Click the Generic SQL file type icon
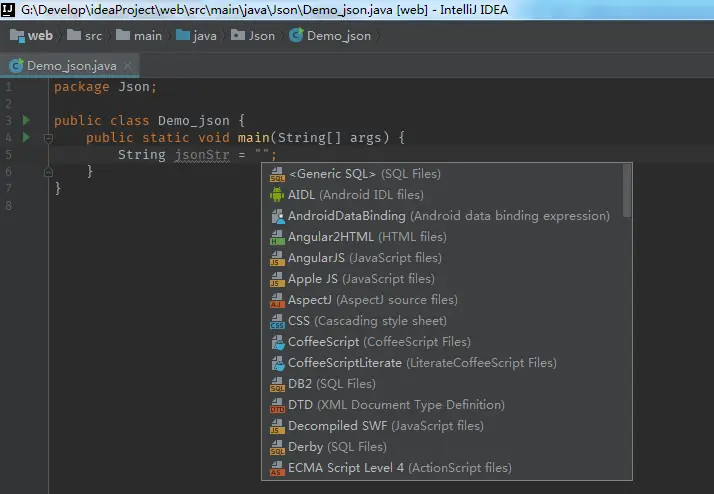Image resolution: width=714 pixels, height=494 pixels. (x=277, y=174)
